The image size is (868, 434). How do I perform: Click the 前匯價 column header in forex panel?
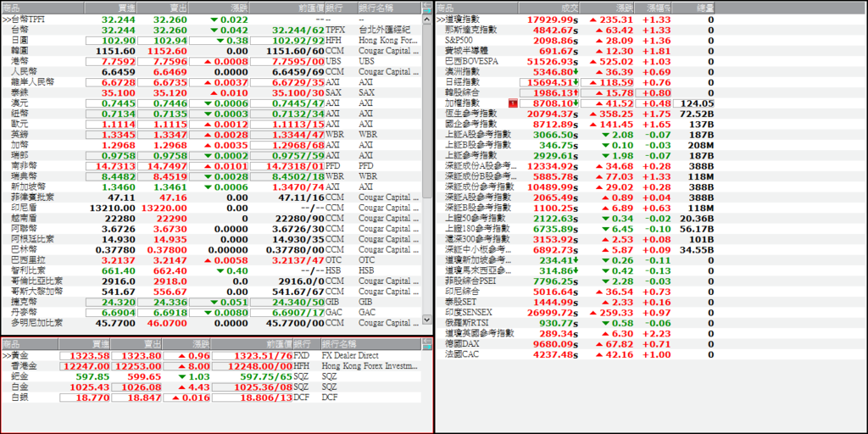tap(287, 8)
